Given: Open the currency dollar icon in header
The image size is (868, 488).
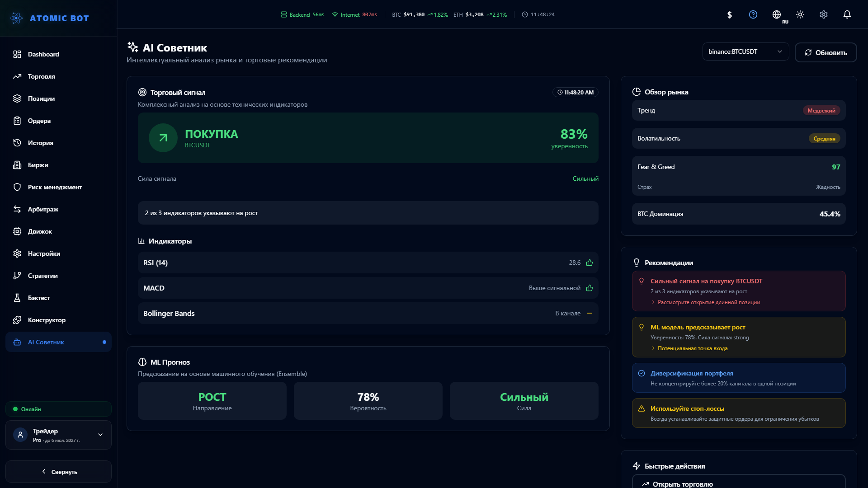Looking at the screenshot, I should (729, 14).
